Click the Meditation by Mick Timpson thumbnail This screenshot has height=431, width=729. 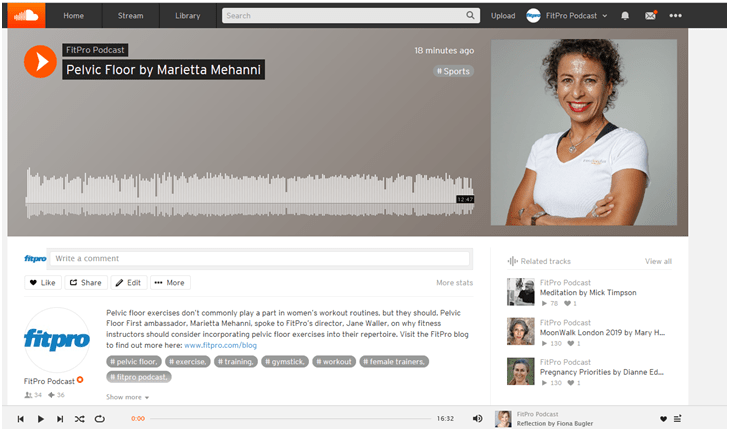point(521,292)
